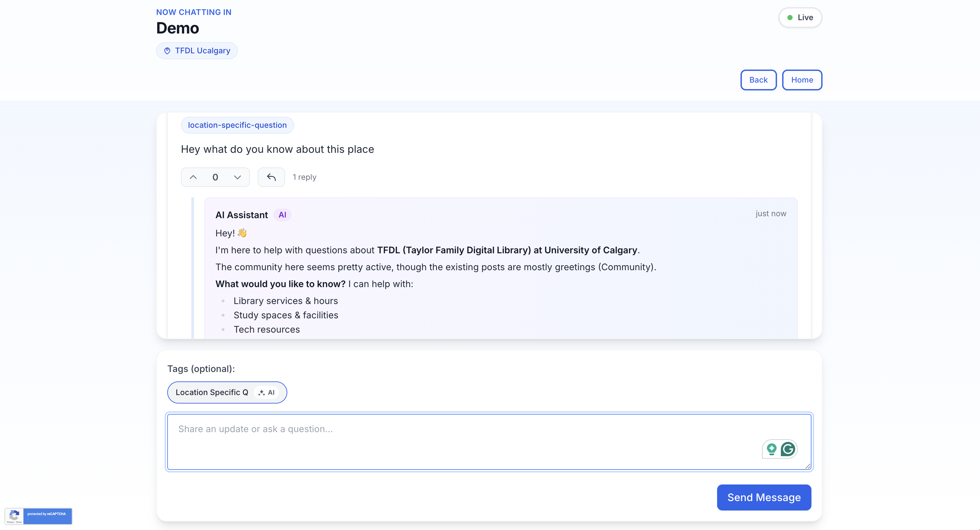
Task: Click the just now timestamp
Action: [771, 214]
